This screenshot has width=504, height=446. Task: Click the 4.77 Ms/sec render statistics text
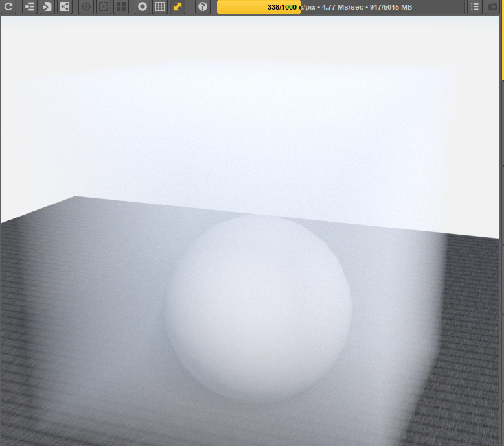(343, 7)
